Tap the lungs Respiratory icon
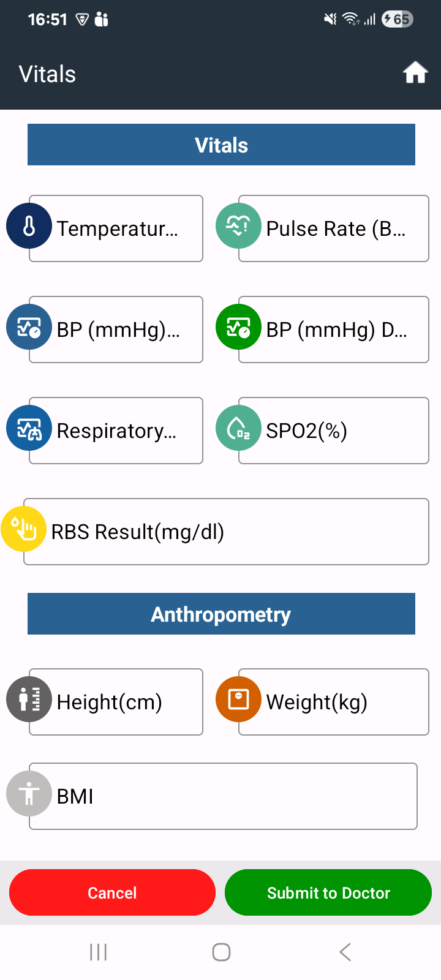 coord(29,428)
